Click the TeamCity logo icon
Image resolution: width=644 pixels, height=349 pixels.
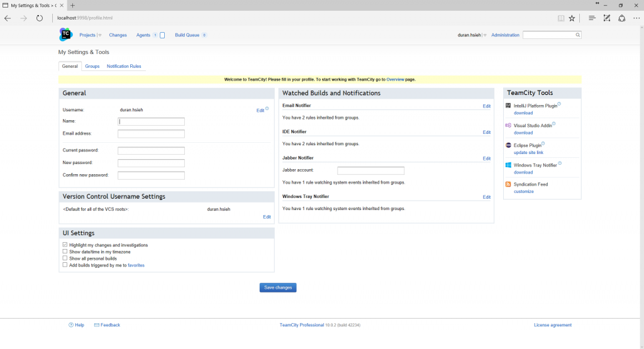point(65,35)
